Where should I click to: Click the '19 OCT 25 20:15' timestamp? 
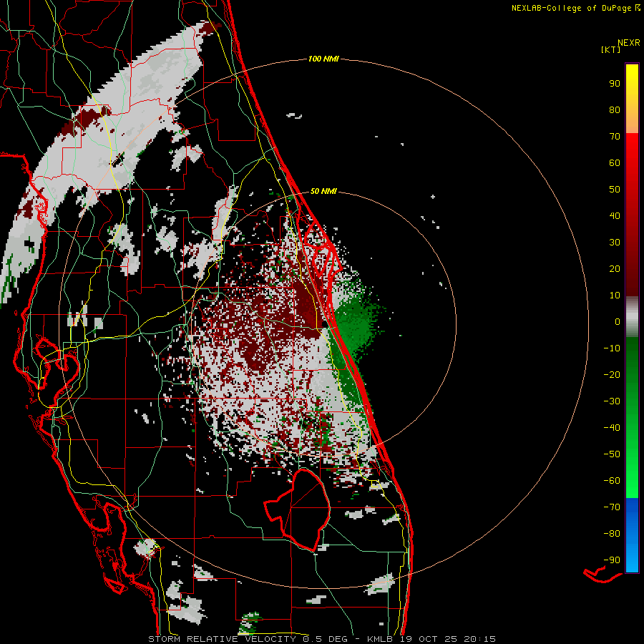point(448,639)
